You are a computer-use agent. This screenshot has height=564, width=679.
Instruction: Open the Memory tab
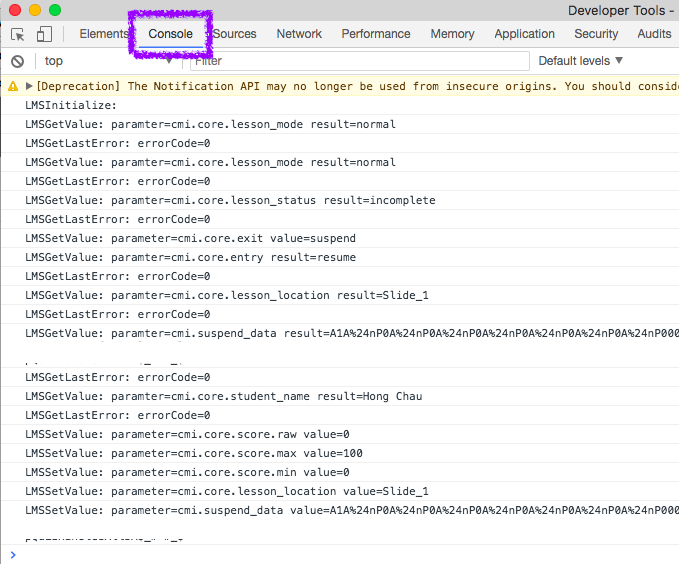click(453, 34)
